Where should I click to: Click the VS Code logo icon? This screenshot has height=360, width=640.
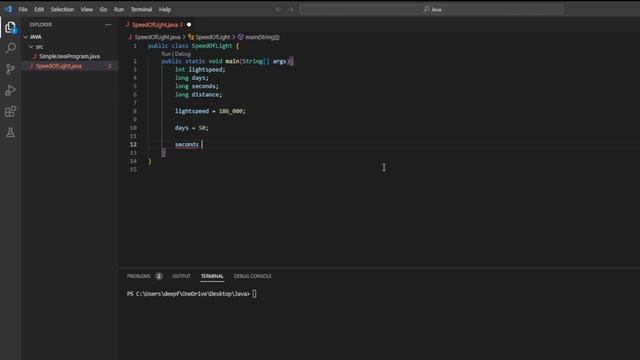click(8, 9)
